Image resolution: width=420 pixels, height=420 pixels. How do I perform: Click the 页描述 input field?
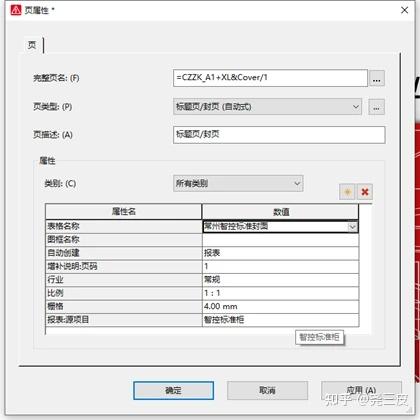(x=279, y=135)
